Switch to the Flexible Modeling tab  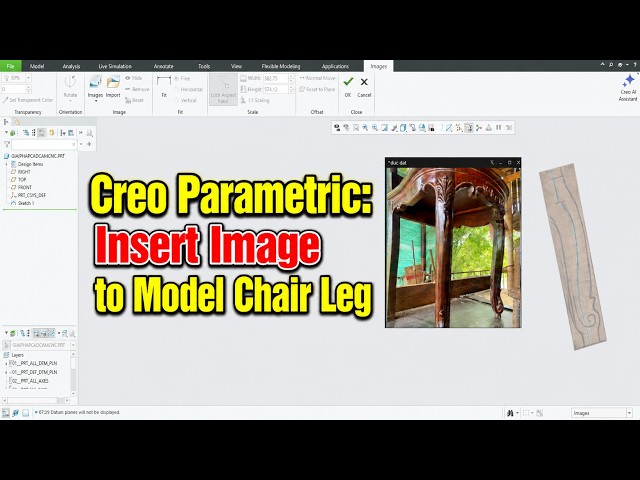pos(281,66)
